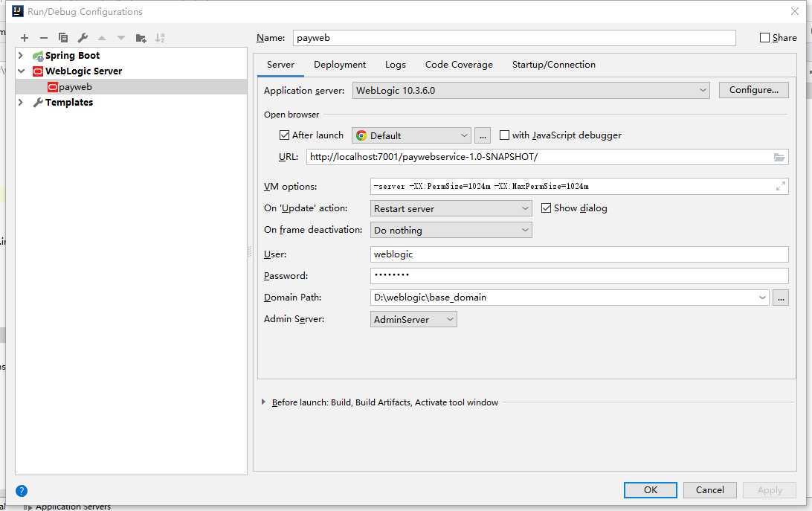Select the payweb configuration in tree

[x=131, y=86]
